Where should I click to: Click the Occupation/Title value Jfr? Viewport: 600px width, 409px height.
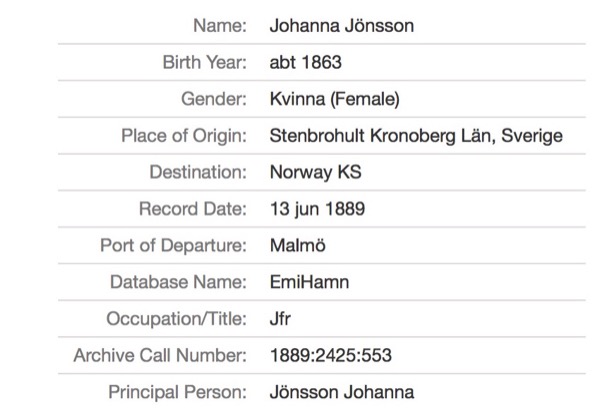pos(281,319)
